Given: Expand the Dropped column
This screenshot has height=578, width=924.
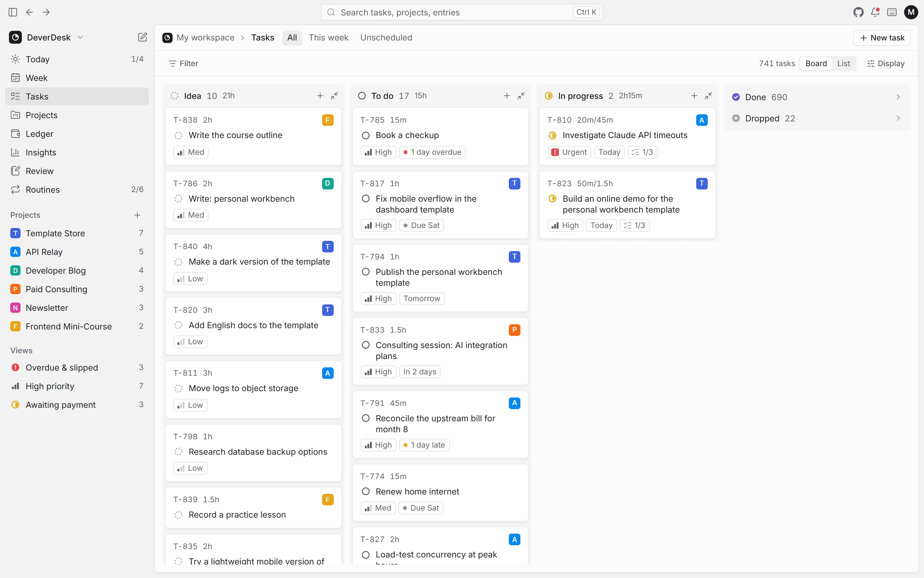Looking at the screenshot, I should [817, 118].
